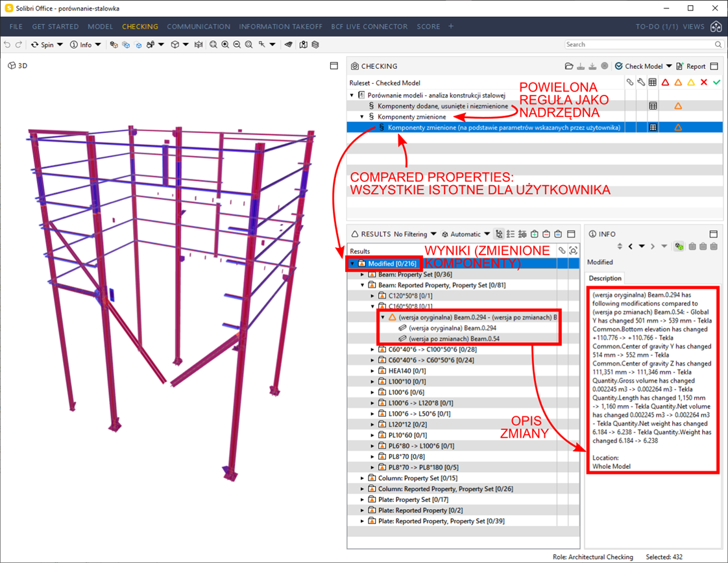Switch to INFORMATION TAKEOFF tab
The width and height of the screenshot is (728, 563).
pyautogui.click(x=280, y=27)
